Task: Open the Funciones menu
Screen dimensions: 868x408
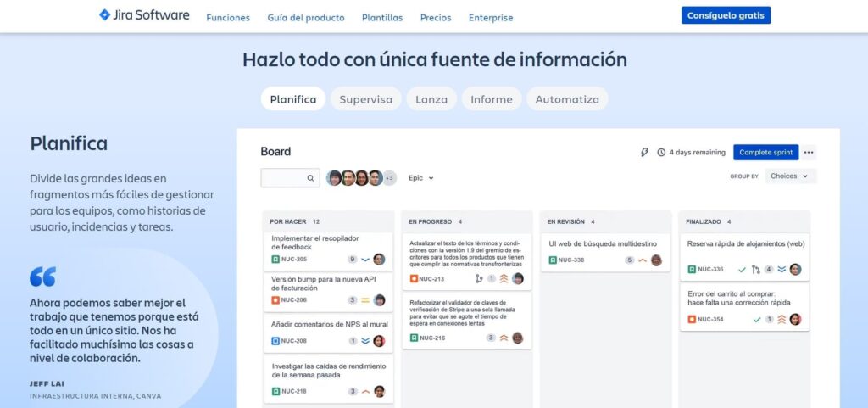Action: tap(228, 18)
